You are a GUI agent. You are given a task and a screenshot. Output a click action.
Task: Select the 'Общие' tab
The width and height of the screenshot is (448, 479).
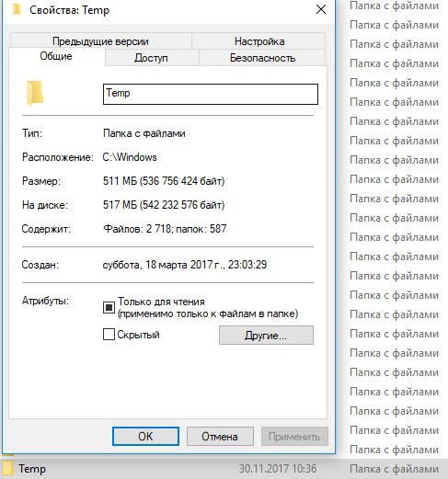click(56, 56)
